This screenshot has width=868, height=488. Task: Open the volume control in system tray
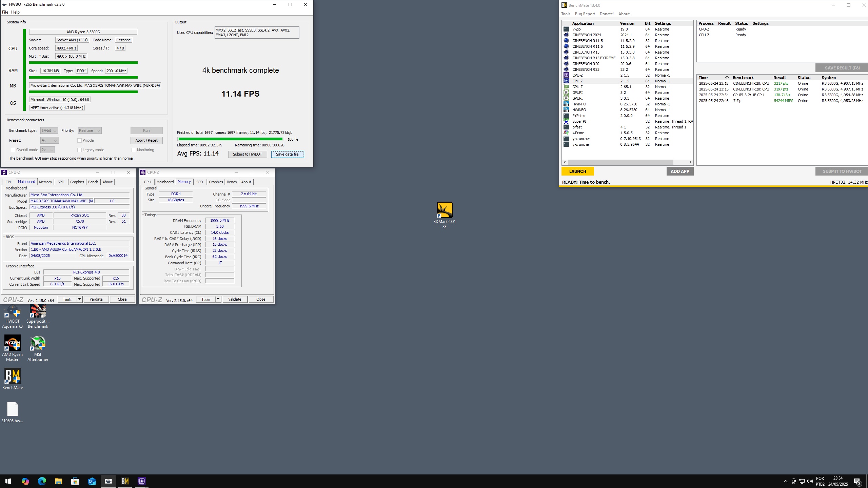[810, 481]
